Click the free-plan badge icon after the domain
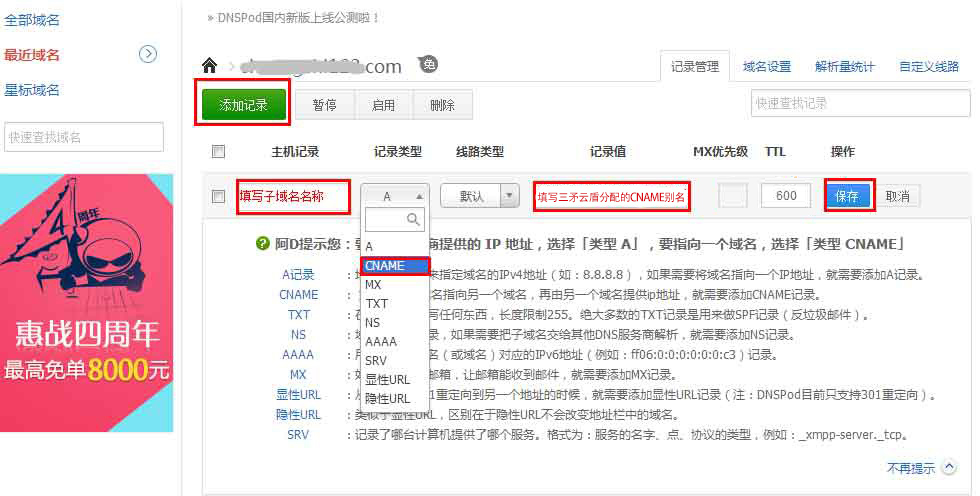Image resolution: width=980 pixels, height=496 pixels. [x=428, y=65]
